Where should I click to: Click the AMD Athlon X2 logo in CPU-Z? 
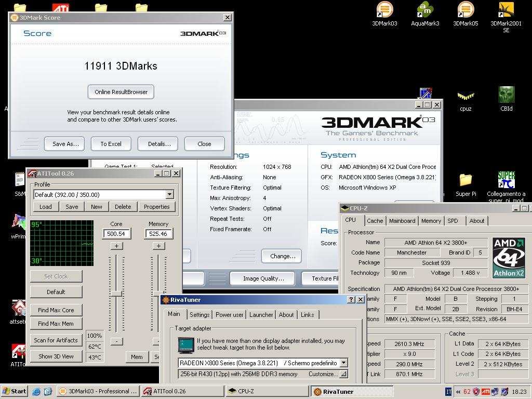(509, 258)
